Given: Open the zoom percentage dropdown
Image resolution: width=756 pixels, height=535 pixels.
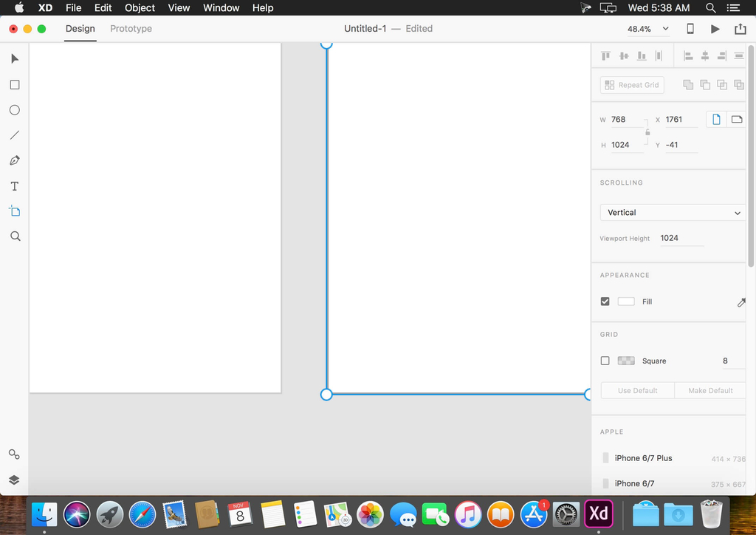Looking at the screenshot, I should [648, 29].
